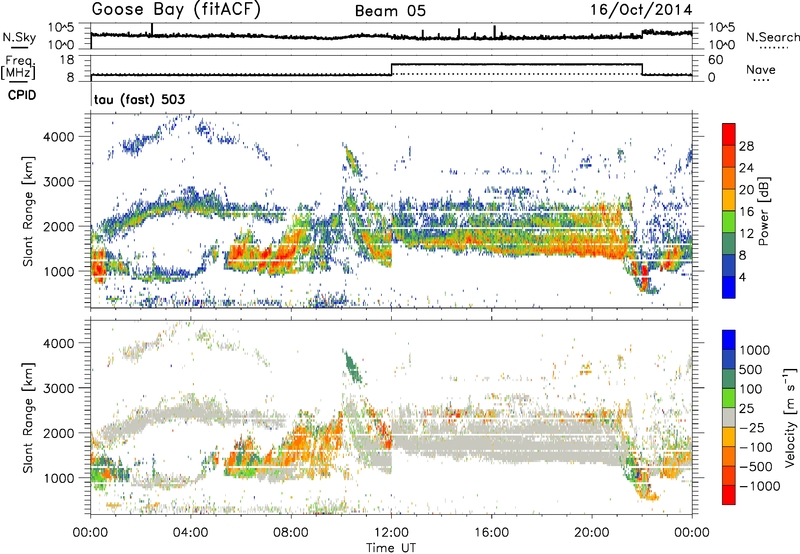Click the "Nave" legend label
The image size is (800, 554).
(x=761, y=69)
